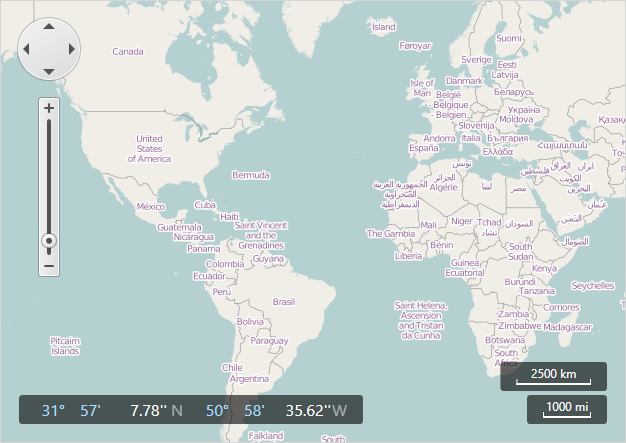Click the latitude value 31° 57' 7.78'' N

[x=112, y=410]
